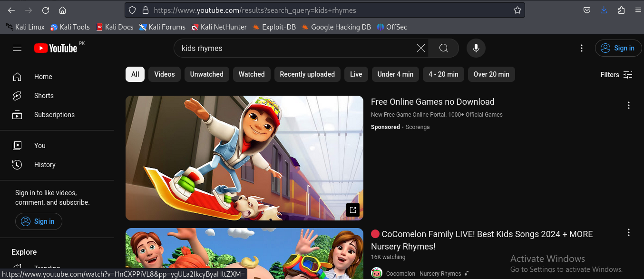Open the Kali Tools bookmark

coord(70,27)
